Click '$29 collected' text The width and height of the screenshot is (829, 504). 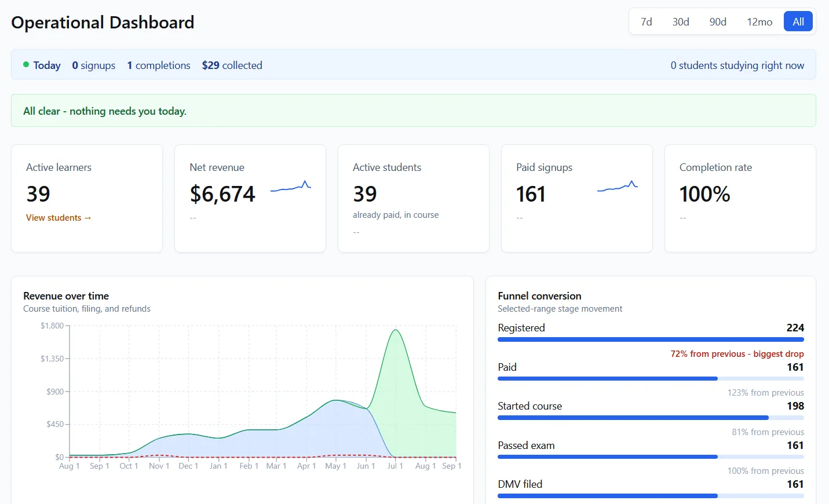[x=232, y=65]
